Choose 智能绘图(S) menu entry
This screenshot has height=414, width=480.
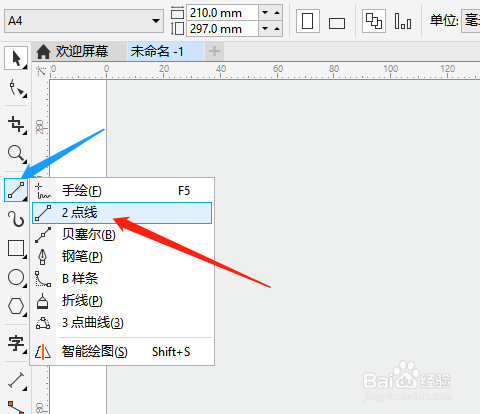122,352
